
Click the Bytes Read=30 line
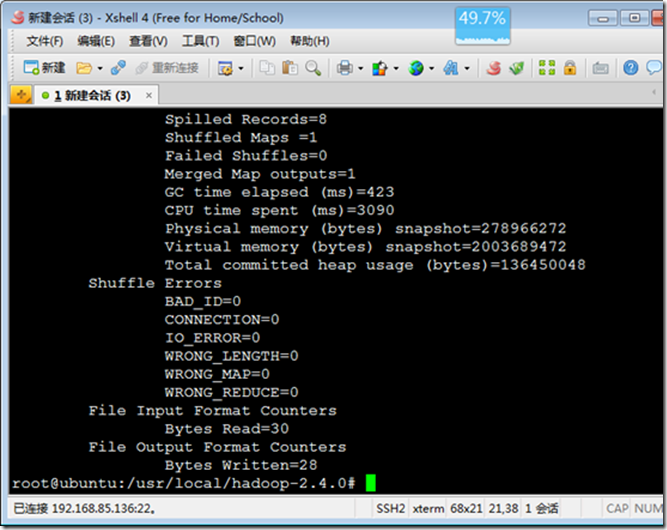pyautogui.click(x=227, y=428)
